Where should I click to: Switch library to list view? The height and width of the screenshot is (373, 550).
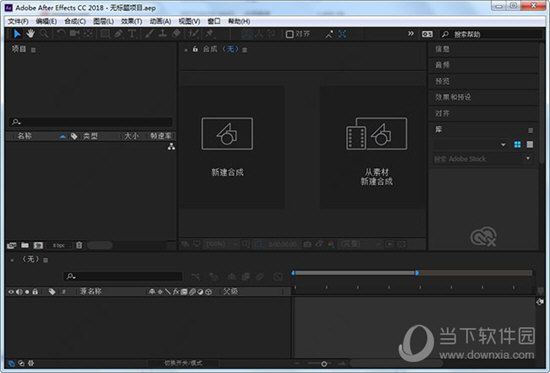pos(530,145)
